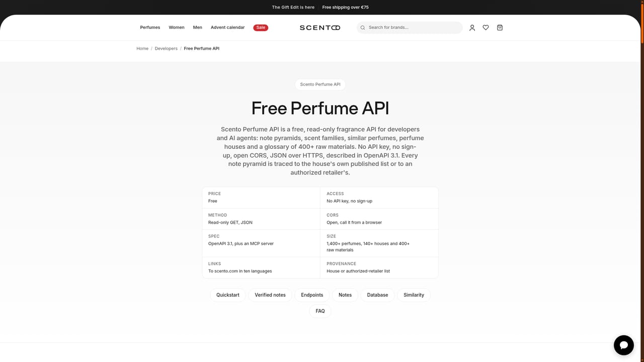Jump to the Similarity section
The height and width of the screenshot is (362, 644).
point(414,295)
